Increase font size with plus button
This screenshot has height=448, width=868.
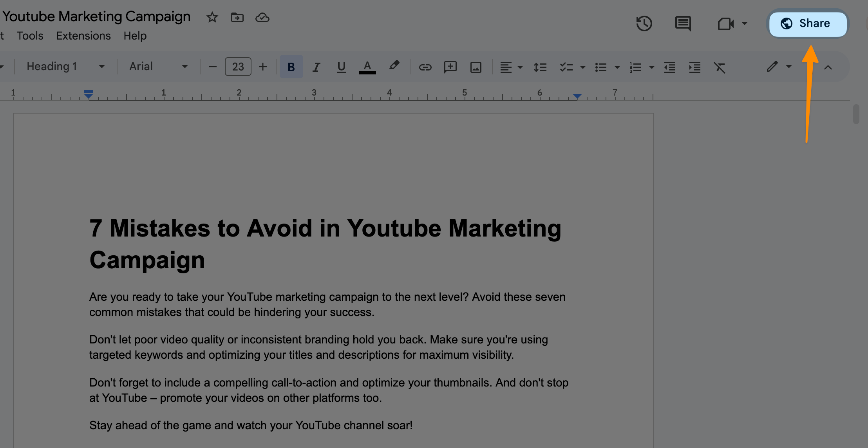coord(263,67)
